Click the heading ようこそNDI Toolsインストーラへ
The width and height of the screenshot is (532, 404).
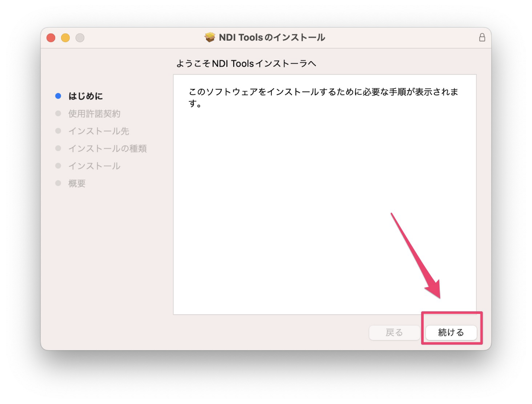246,63
